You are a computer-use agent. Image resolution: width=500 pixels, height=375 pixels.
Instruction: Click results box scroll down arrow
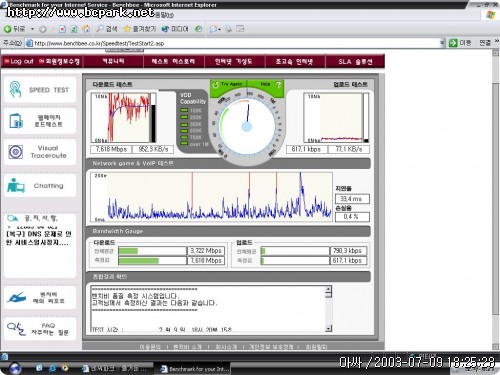329,328
